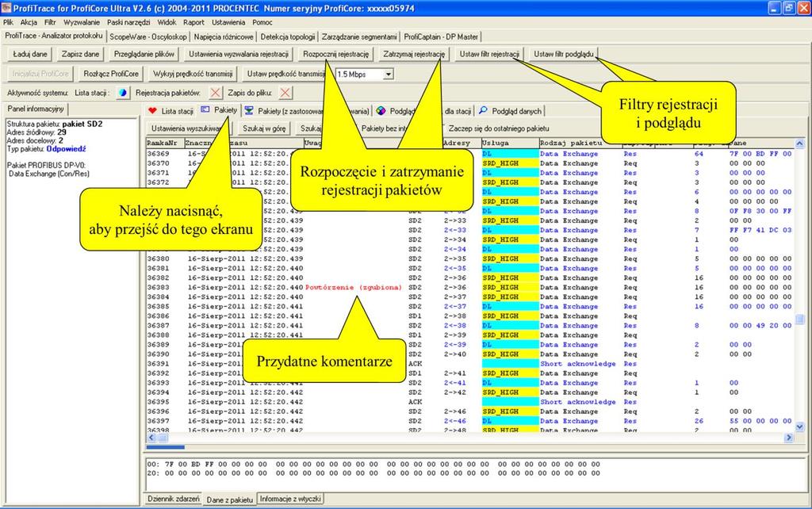The height and width of the screenshot is (509, 812).
Task: Select the Panel informacyjny tab
Action: tap(36, 109)
